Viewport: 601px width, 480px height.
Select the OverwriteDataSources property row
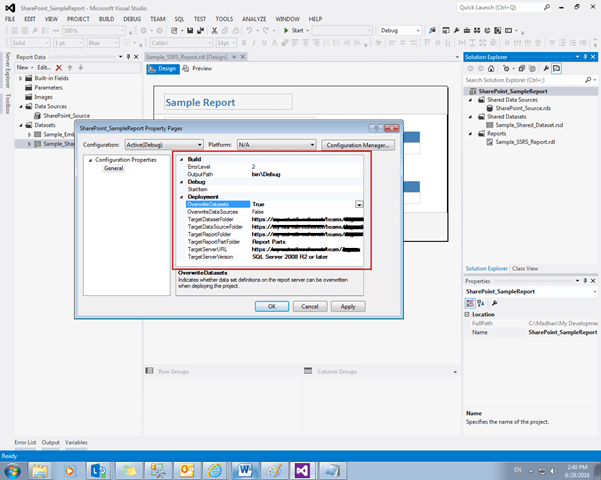point(274,212)
